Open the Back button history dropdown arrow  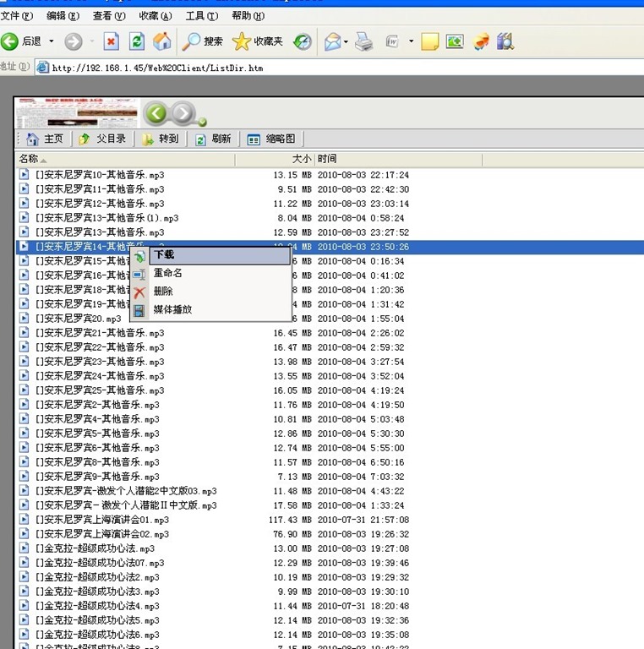(x=52, y=41)
